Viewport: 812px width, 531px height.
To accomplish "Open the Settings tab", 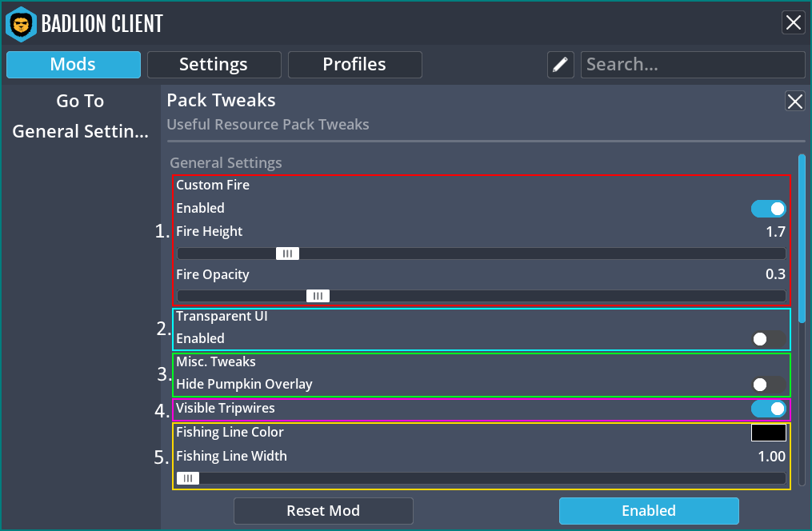I will coord(214,65).
